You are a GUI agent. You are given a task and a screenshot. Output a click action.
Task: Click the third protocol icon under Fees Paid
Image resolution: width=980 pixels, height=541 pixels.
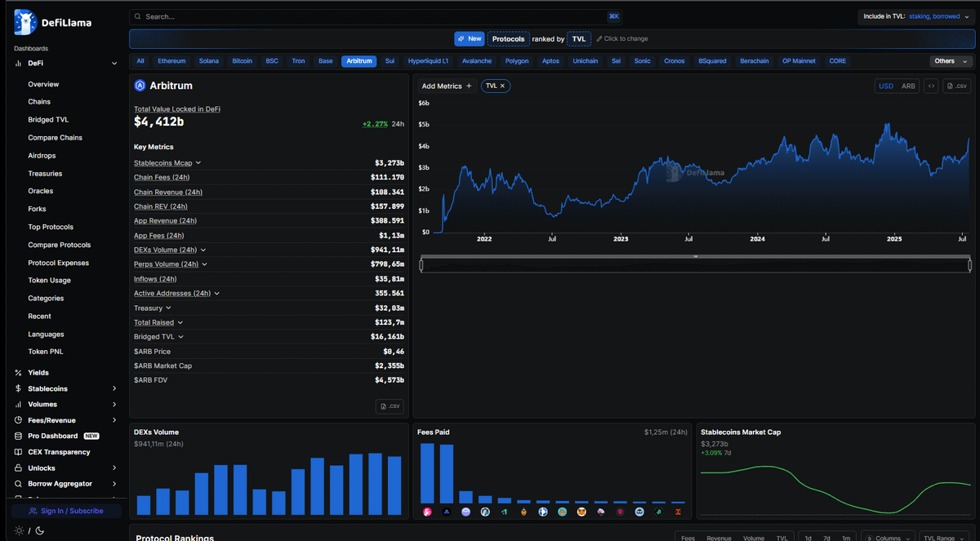point(465,512)
